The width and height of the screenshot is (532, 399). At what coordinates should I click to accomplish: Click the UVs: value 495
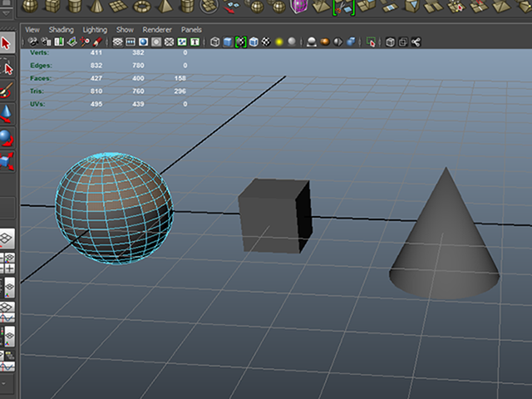tap(96, 104)
